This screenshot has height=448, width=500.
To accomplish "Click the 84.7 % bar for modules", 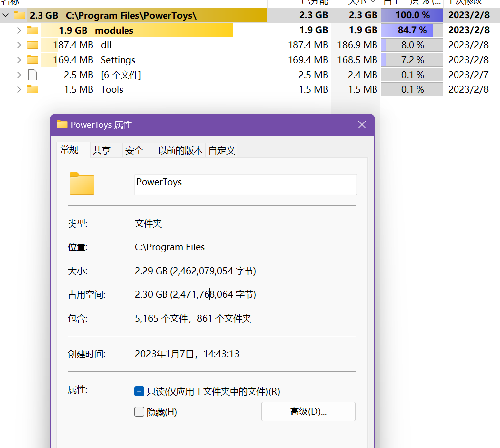I will [x=412, y=30].
